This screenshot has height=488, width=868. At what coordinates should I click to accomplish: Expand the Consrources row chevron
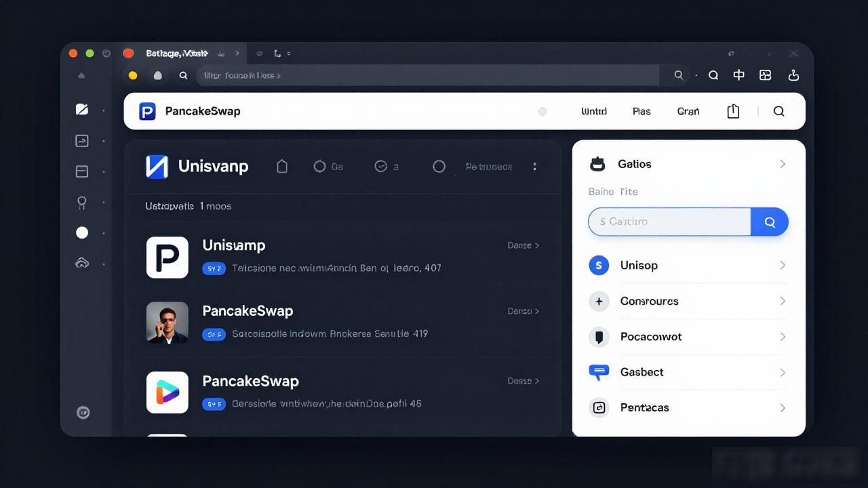[783, 301]
